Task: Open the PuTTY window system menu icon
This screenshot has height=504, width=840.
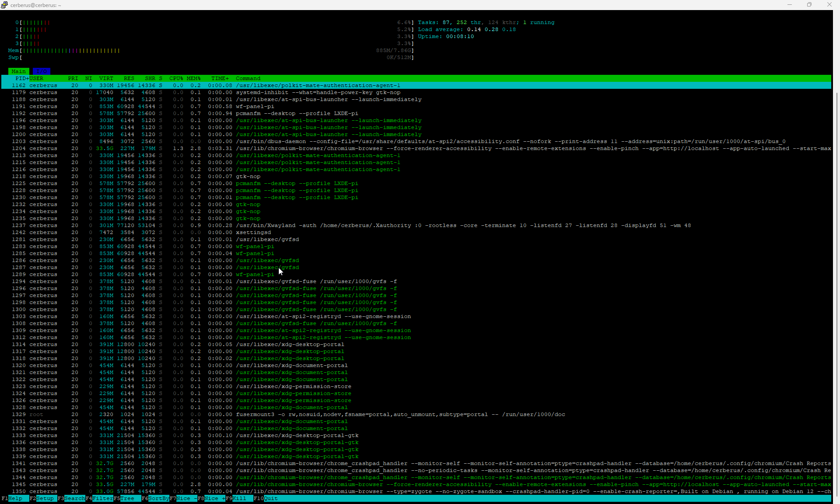Action: click(x=4, y=5)
